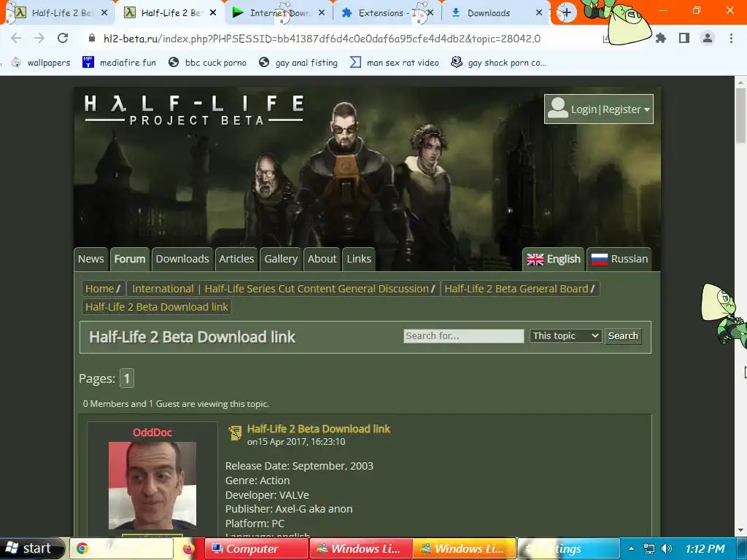Image resolution: width=747 pixels, height=560 pixels.
Task: Click the scrollbar down arrow
Action: click(x=740, y=530)
